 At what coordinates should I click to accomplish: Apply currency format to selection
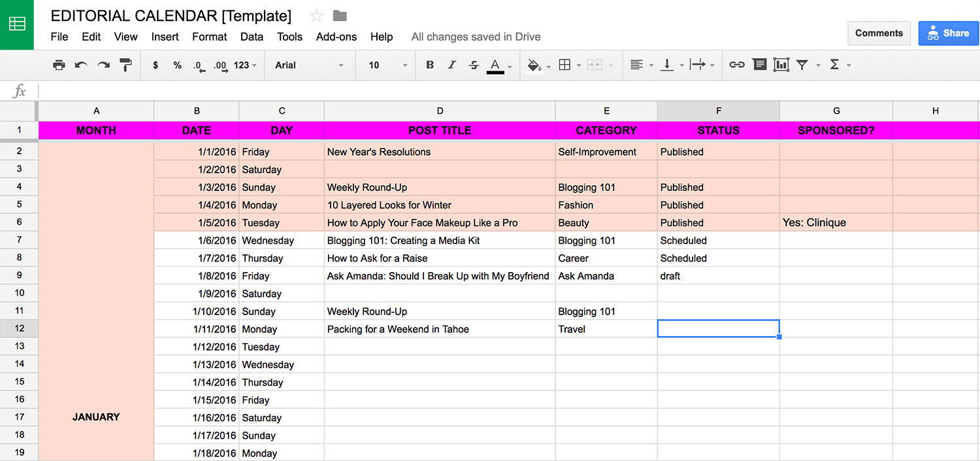(155, 65)
